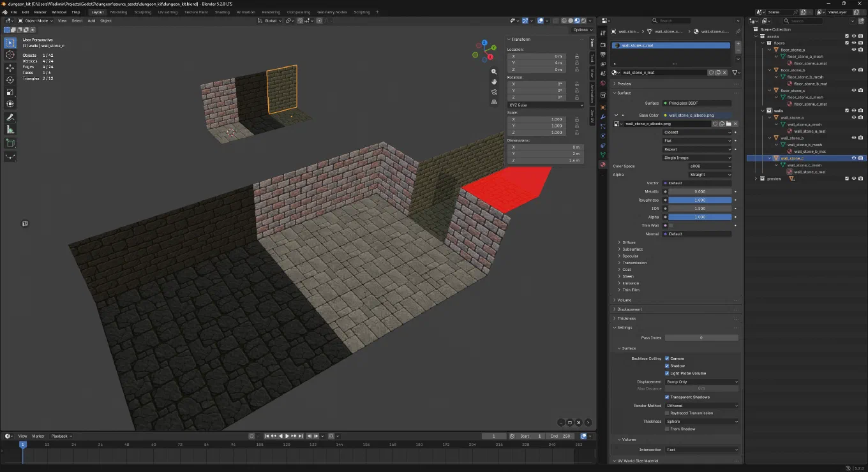
Task: Select the Rotate tool in toolbar
Action: click(x=10, y=80)
